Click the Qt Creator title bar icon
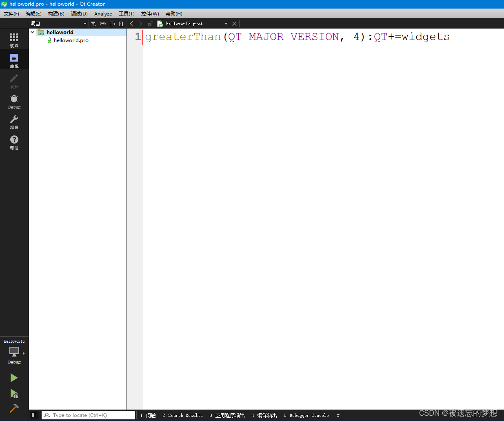The height and width of the screenshot is (421, 504). pos(4,4)
